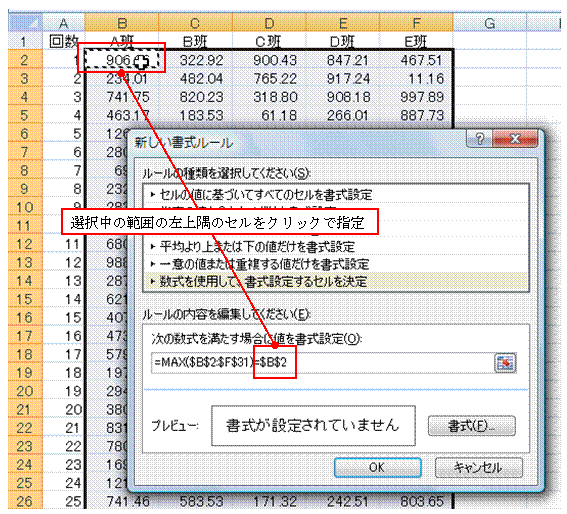The width and height of the screenshot is (567, 514).
Task: Click the help question mark button
Action: tap(479, 139)
